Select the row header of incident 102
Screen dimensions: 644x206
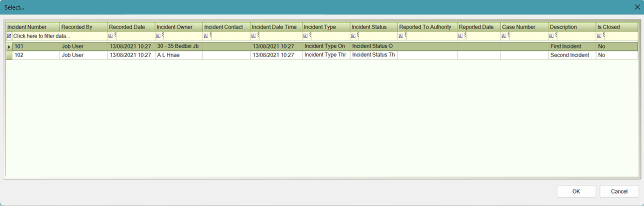(x=9, y=55)
